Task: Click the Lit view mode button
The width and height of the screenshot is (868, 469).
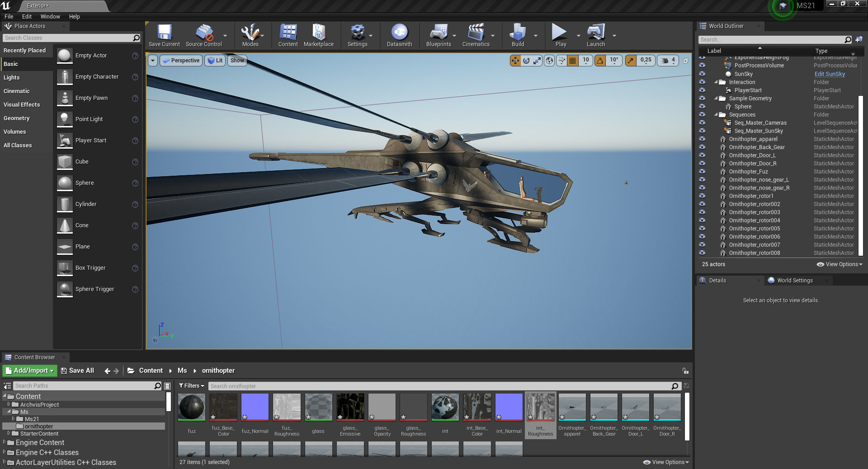Action: pos(215,61)
